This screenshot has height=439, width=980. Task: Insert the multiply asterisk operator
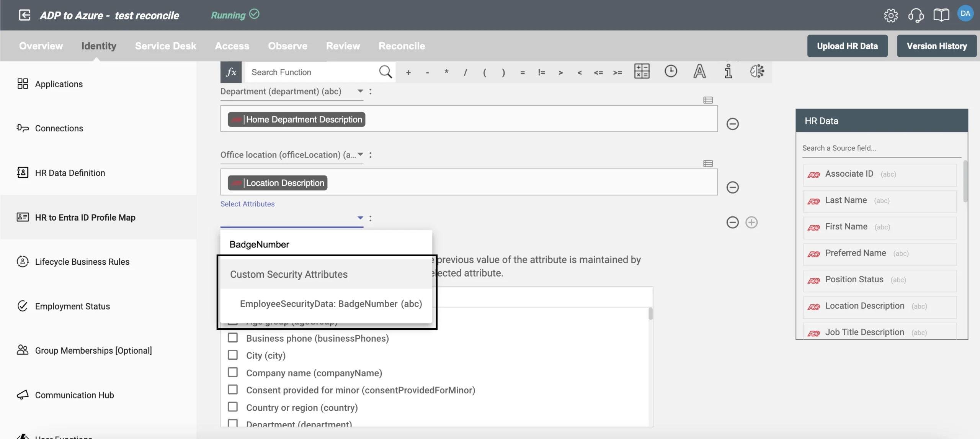(x=446, y=72)
